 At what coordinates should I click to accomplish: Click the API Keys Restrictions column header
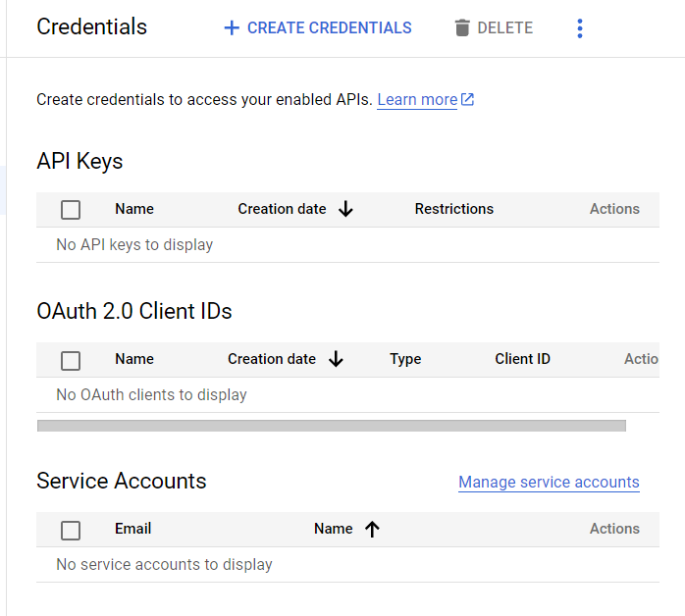454,209
